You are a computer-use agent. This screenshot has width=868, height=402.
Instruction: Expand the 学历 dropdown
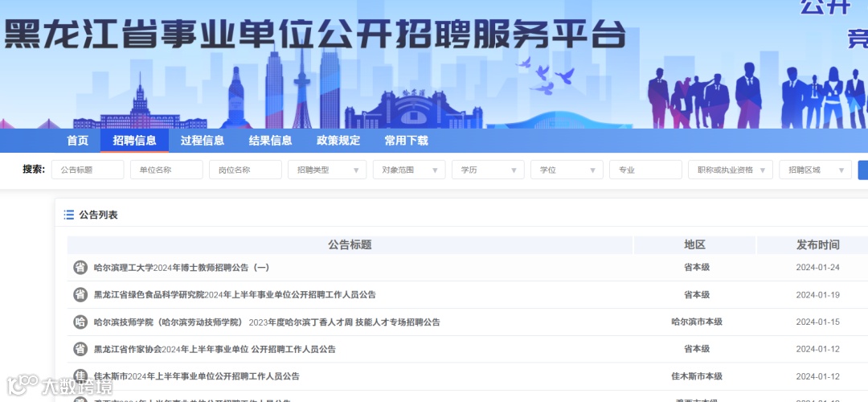pos(488,170)
